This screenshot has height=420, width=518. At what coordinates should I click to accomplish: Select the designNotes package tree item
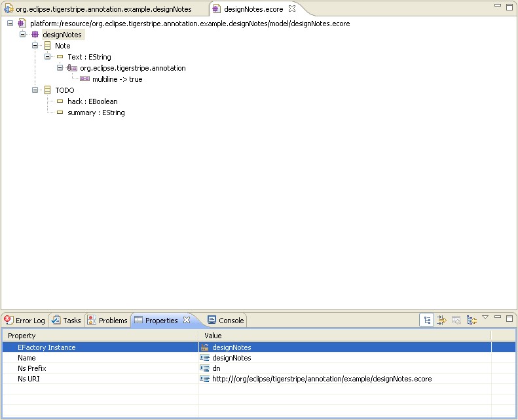pyautogui.click(x=62, y=35)
